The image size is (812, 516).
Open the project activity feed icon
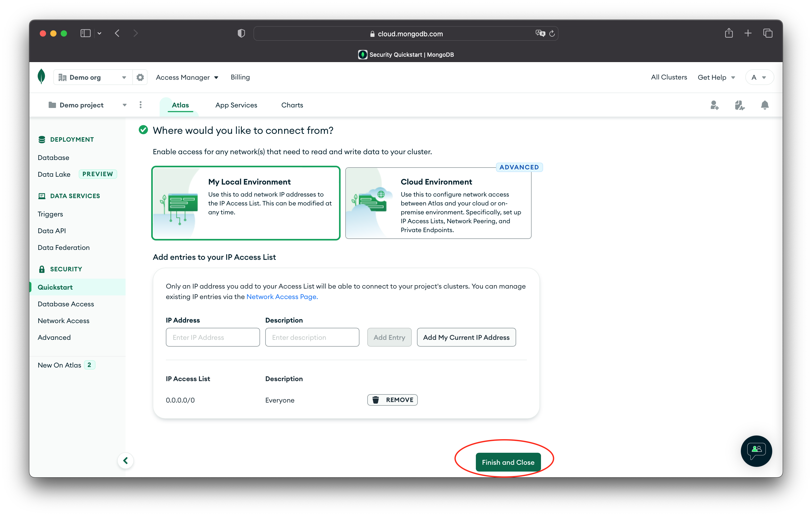click(740, 105)
